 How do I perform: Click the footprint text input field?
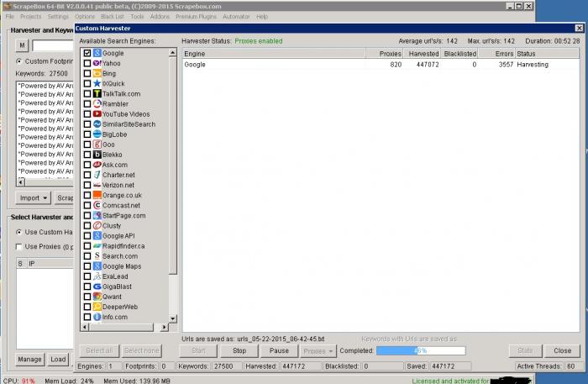point(52,45)
